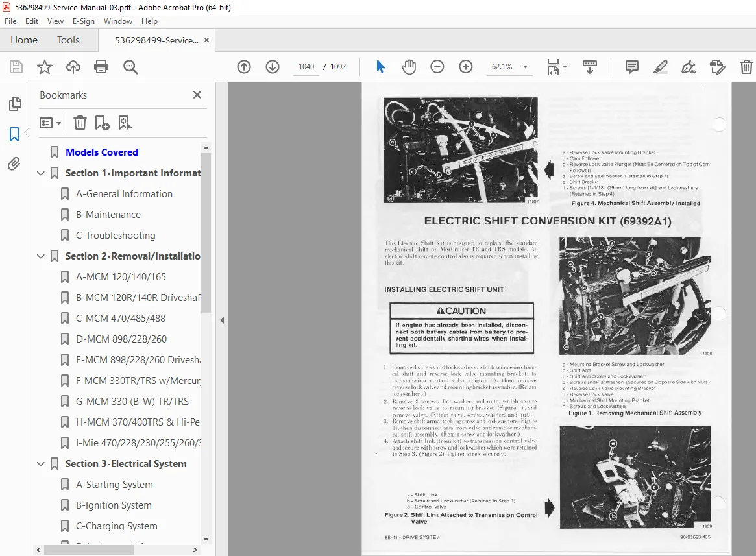Viewport: 756px width, 556px height.
Task: Click the bookmarks vertical scrollbar thumb
Action: tap(206, 233)
